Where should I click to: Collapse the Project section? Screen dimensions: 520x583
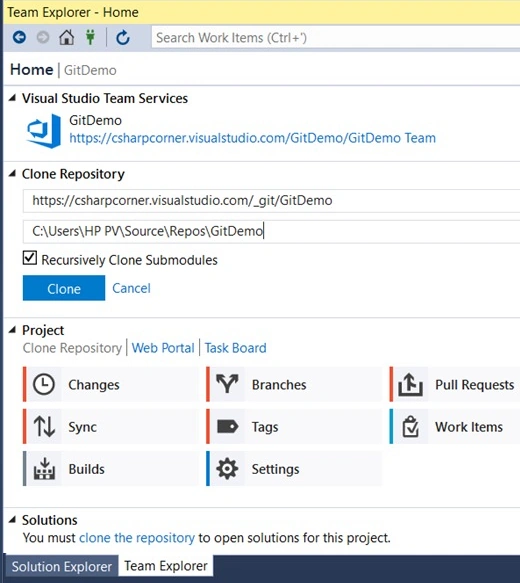(13, 330)
